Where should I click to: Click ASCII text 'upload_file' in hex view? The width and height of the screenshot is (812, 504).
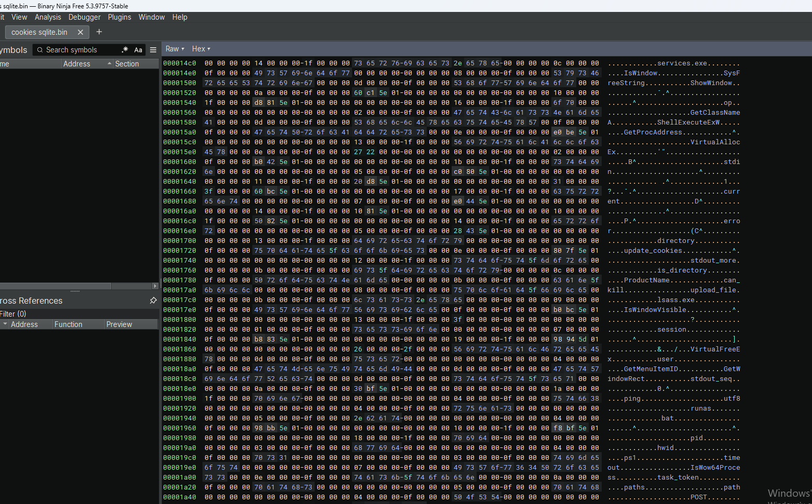coord(713,290)
